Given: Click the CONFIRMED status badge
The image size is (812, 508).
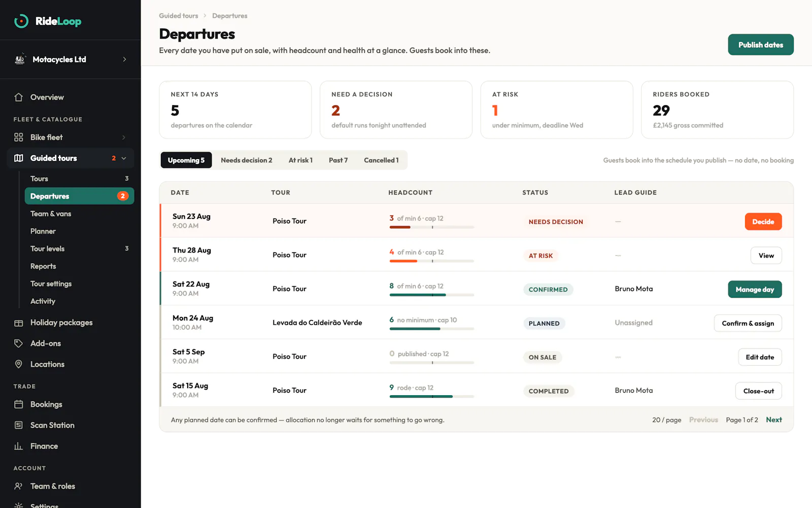Looking at the screenshot, I should (x=548, y=290).
